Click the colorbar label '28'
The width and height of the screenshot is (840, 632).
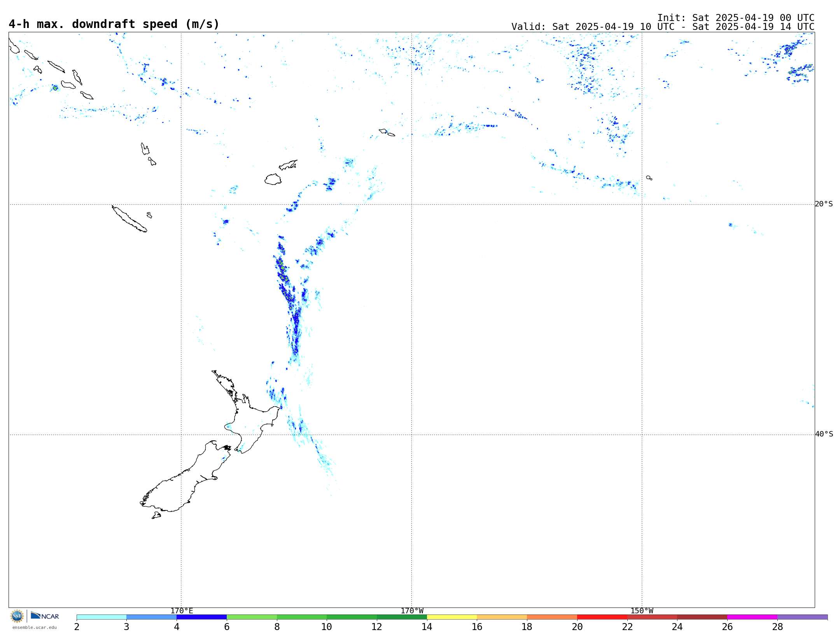(777, 627)
